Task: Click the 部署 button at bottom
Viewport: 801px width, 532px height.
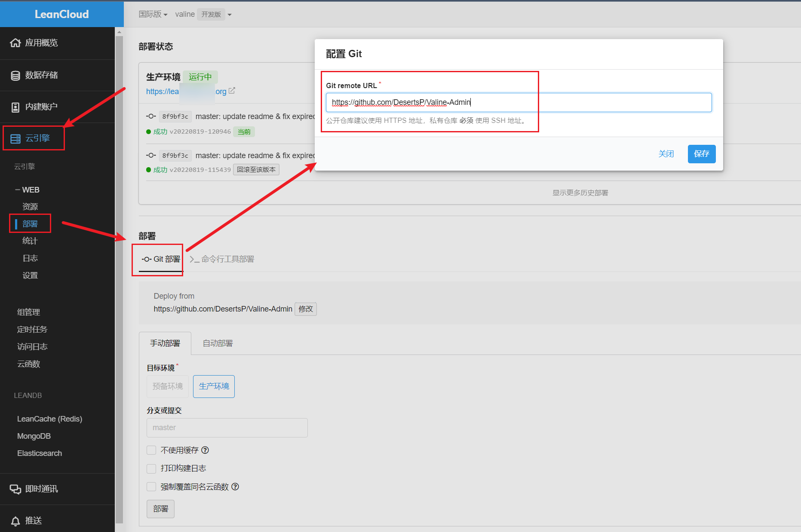Action: [160, 509]
